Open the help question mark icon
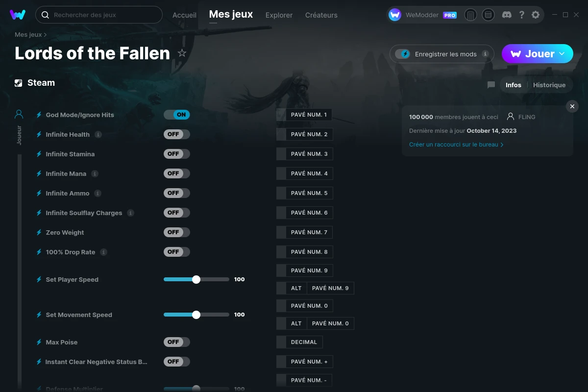The image size is (588, 392). click(x=521, y=15)
